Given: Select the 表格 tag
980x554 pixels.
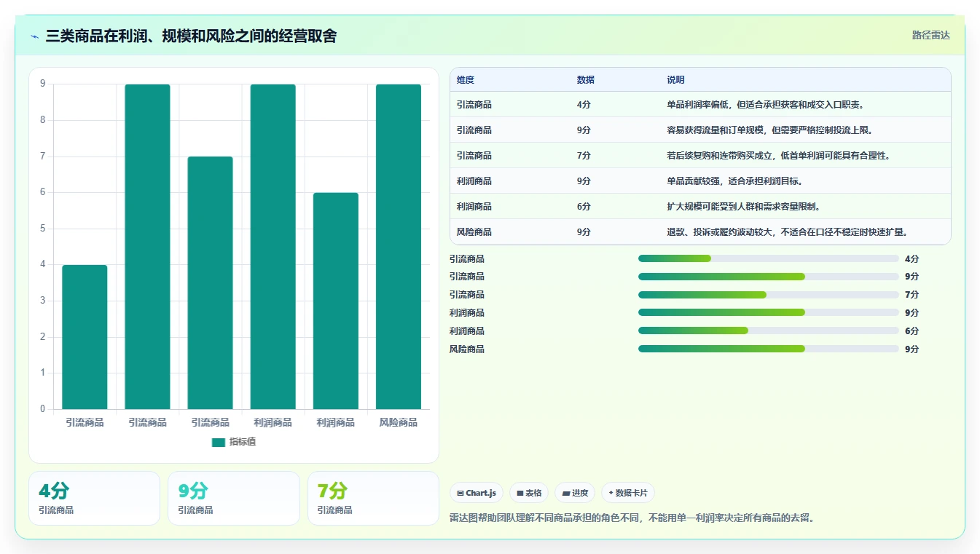Looking at the screenshot, I should click(529, 493).
